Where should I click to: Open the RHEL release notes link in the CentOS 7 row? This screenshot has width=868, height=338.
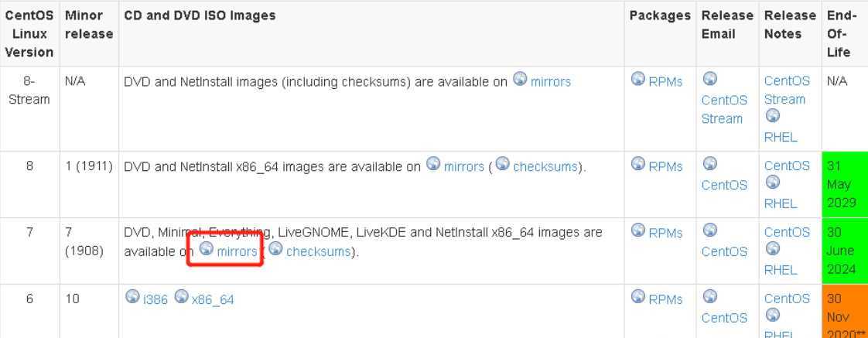pos(781,270)
